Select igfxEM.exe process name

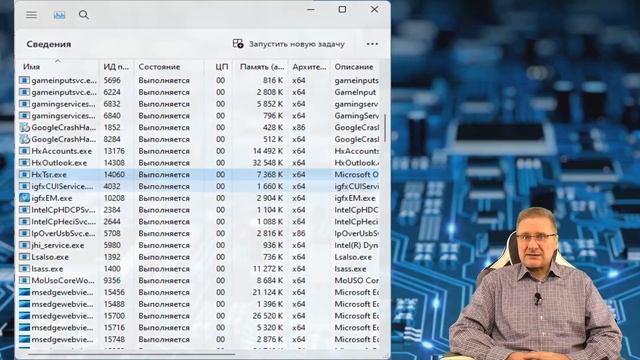coord(52,198)
